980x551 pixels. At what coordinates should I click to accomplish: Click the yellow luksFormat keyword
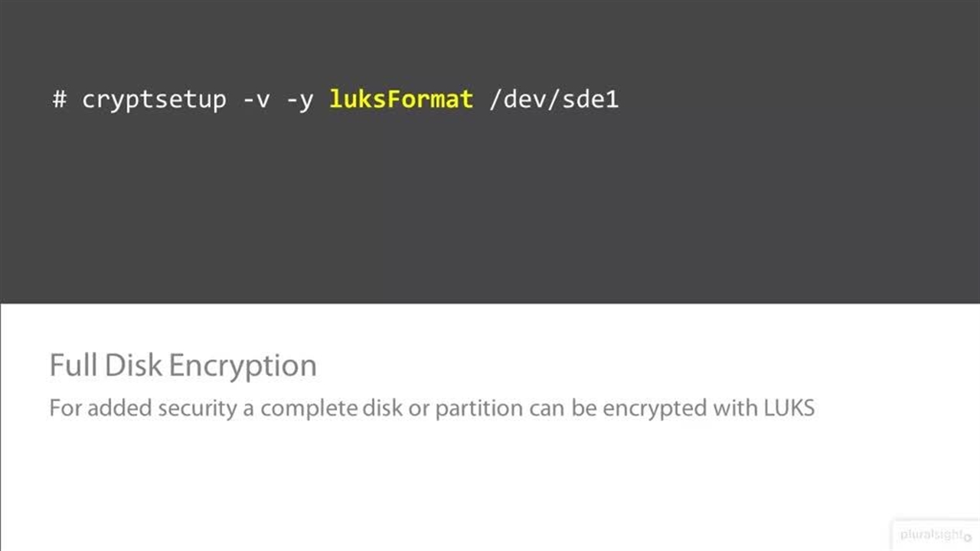(400, 99)
